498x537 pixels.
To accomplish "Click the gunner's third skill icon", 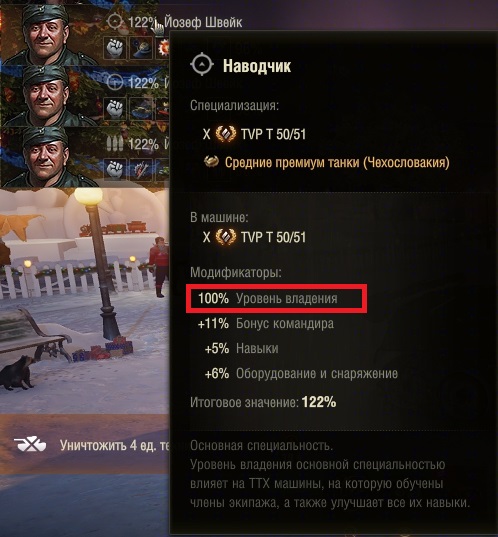I will click(x=163, y=48).
